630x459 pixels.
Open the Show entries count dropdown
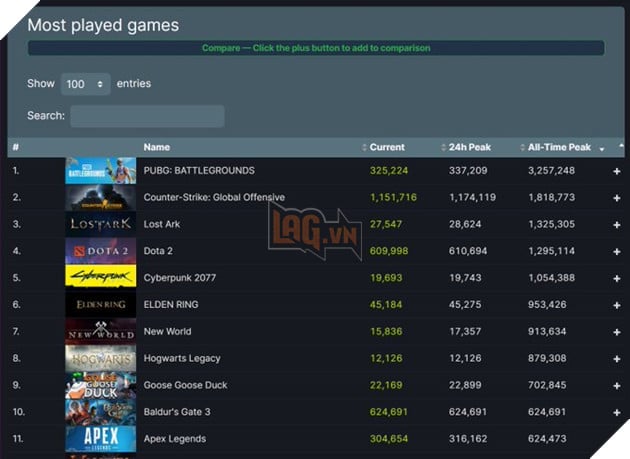coord(85,85)
